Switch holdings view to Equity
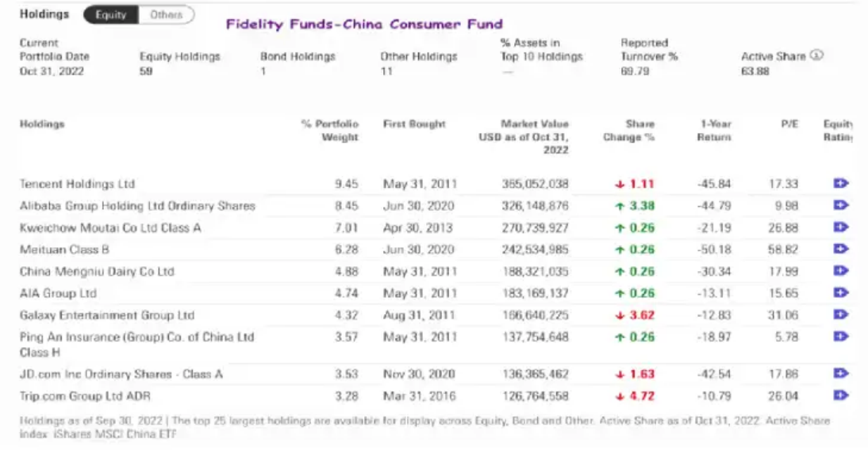 110,15
